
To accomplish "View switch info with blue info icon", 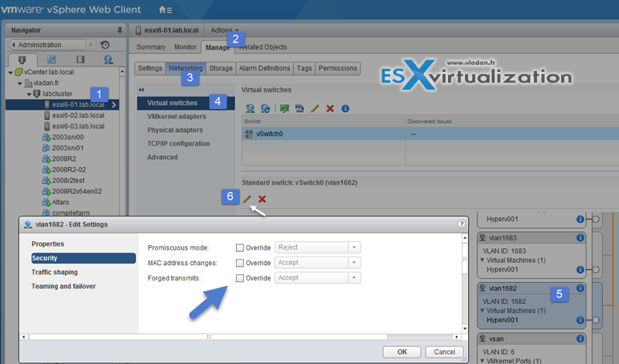I will 345,108.
